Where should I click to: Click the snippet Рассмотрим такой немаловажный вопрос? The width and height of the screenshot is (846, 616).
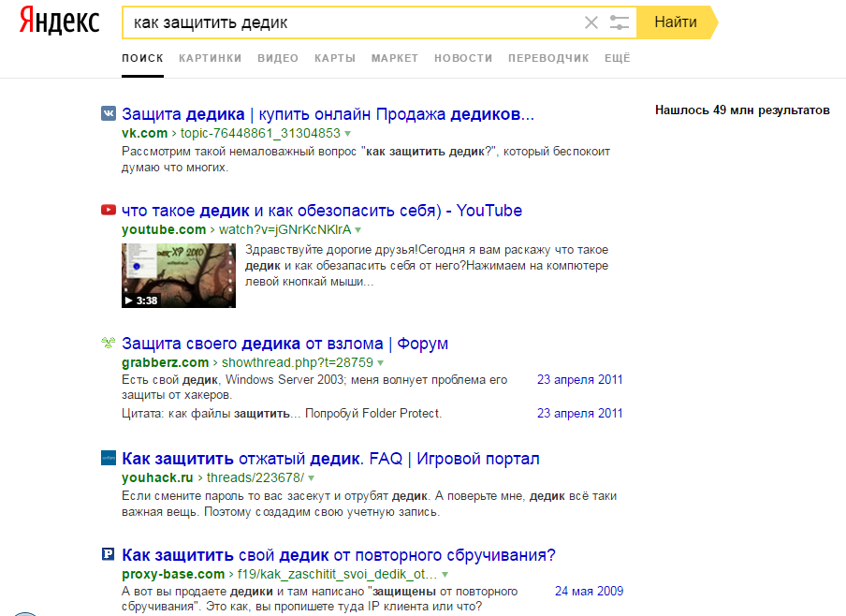(x=366, y=159)
